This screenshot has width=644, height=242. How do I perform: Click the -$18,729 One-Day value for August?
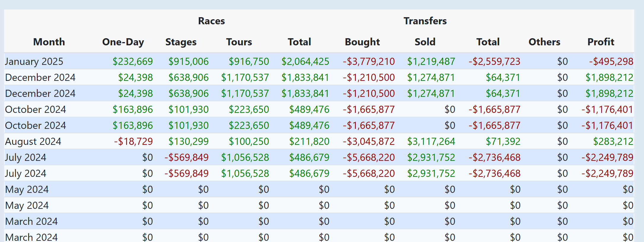click(x=133, y=142)
